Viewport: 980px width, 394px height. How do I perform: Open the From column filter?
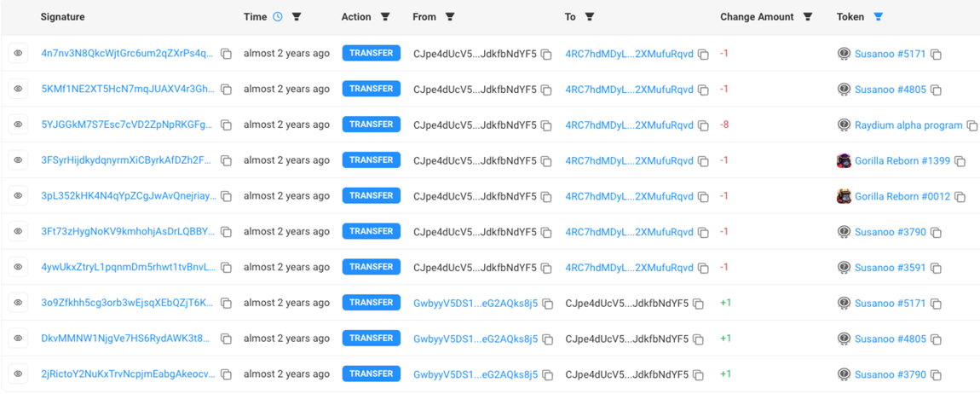click(x=449, y=17)
